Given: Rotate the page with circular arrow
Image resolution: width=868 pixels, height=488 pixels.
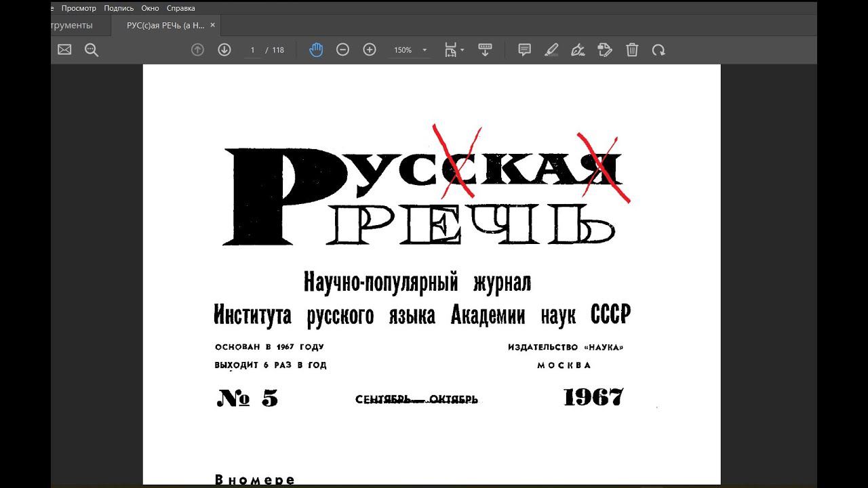Looking at the screenshot, I should [658, 49].
